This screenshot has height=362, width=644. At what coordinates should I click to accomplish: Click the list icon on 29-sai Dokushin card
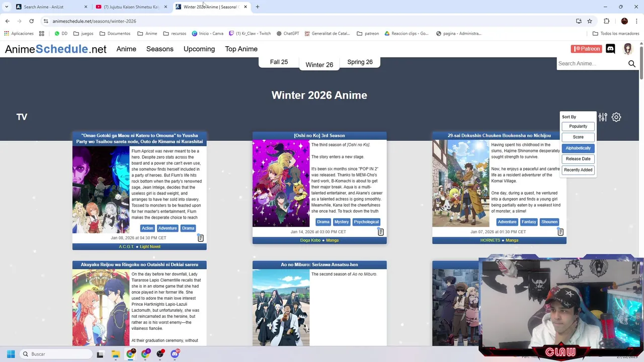(560, 232)
